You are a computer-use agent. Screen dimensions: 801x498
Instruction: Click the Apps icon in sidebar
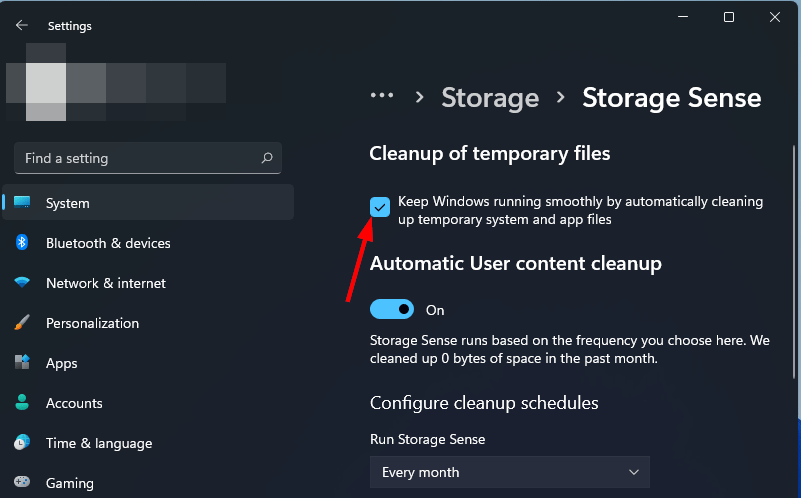click(22, 362)
